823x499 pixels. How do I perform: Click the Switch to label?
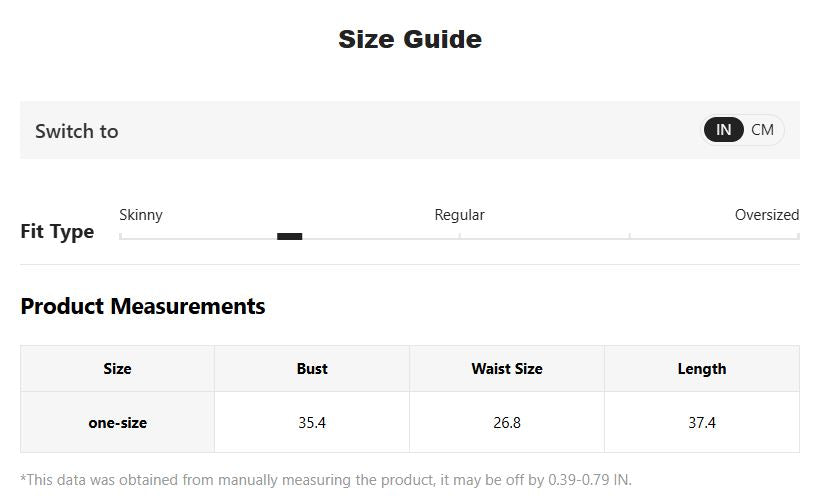click(x=77, y=131)
